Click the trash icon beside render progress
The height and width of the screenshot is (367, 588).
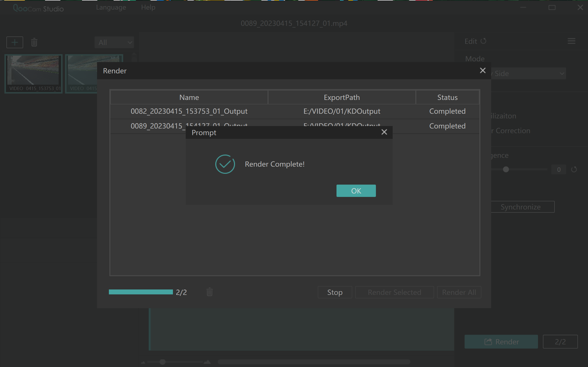click(x=209, y=292)
